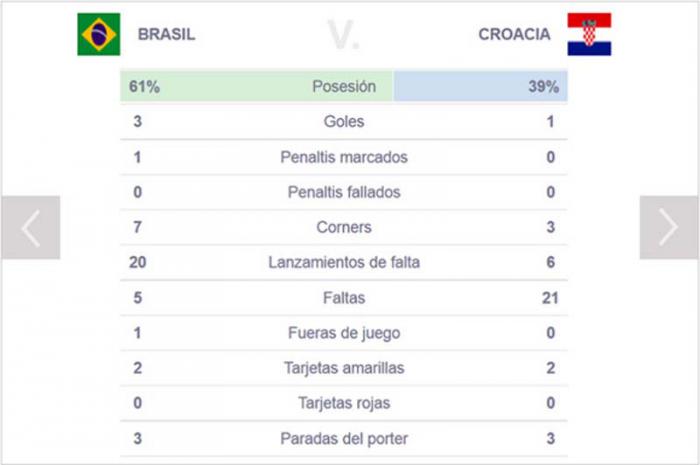This screenshot has width=700, height=465.
Task: Click the Tarjetas amarillas row
Action: 344,368
